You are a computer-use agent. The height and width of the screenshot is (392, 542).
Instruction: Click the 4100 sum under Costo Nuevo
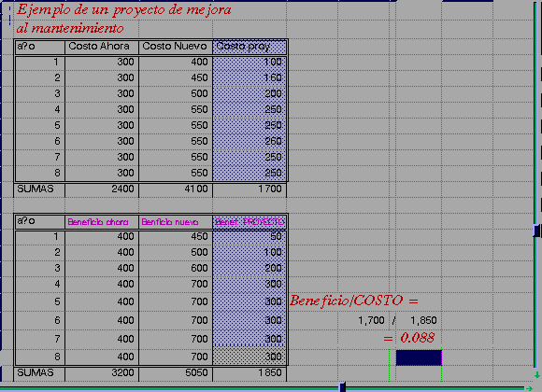tap(176, 189)
